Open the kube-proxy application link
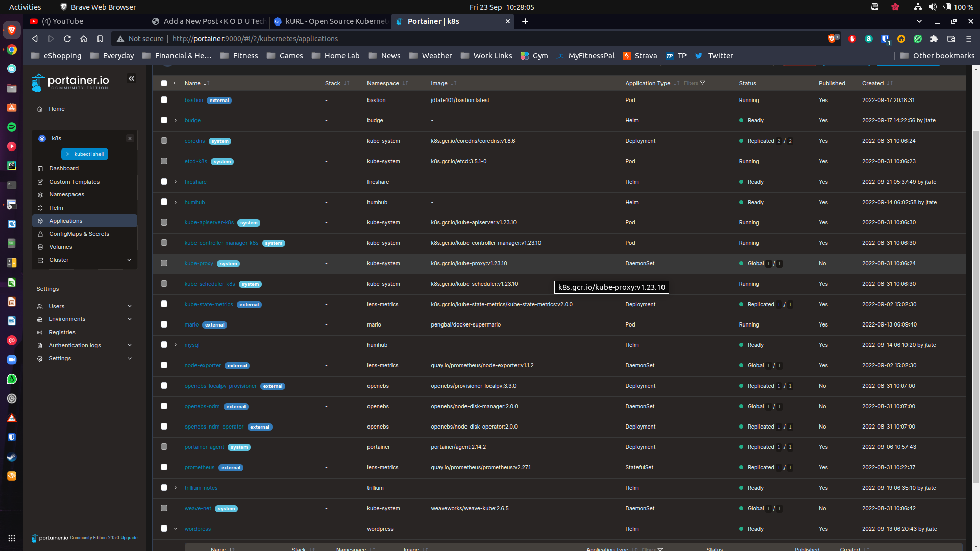Viewport: 980px width, 551px height. point(199,264)
